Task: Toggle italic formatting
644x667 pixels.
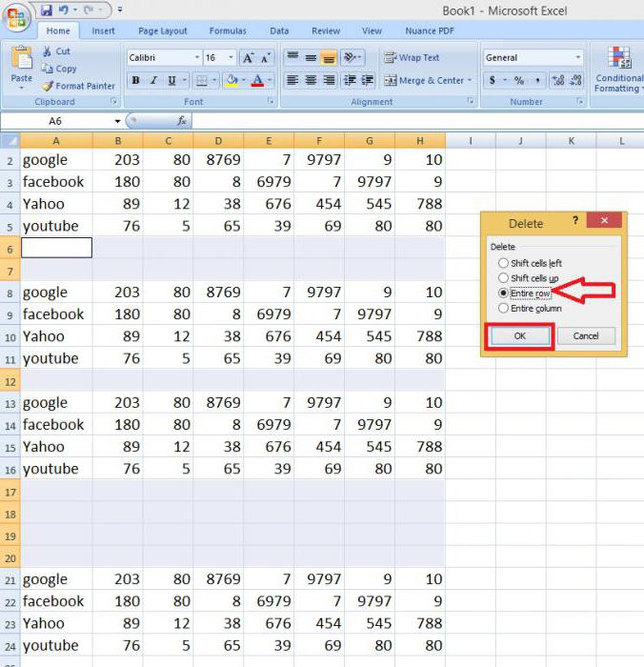Action: tap(154, 80)
